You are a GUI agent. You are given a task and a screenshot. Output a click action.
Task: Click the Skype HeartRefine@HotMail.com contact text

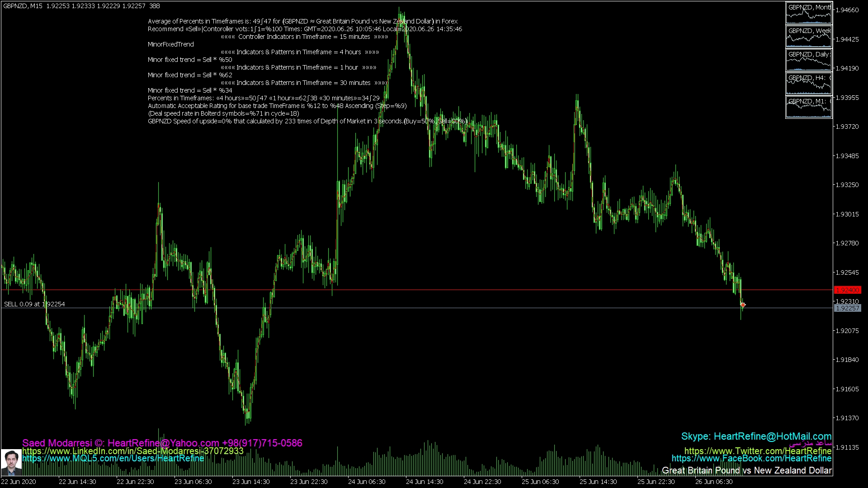(x=756, y=436)
